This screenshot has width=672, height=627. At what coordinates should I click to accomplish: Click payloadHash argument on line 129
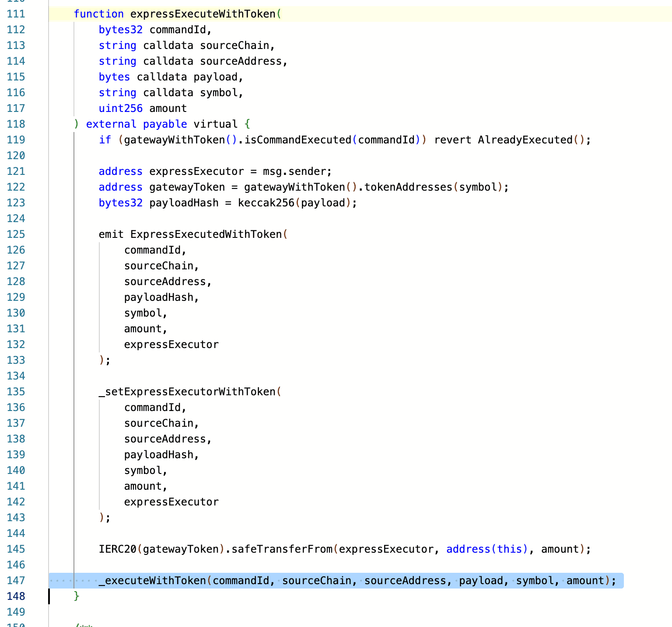coord(159,297)
